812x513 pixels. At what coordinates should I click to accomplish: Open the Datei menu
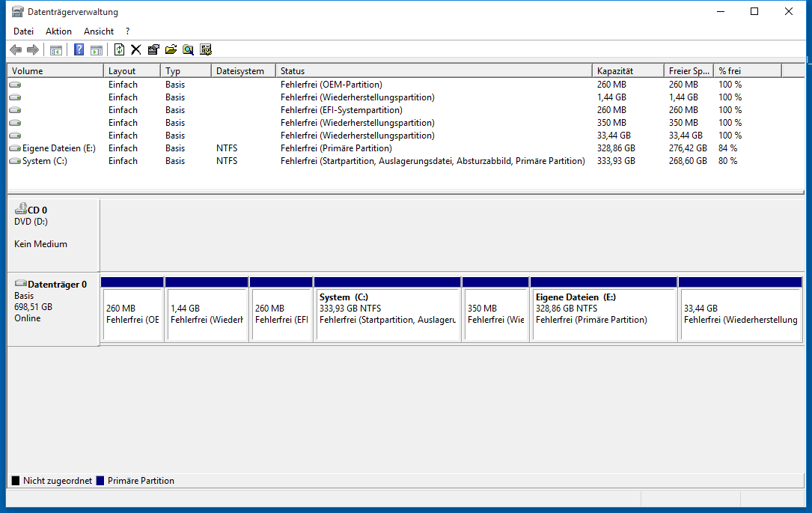[23, 31]
